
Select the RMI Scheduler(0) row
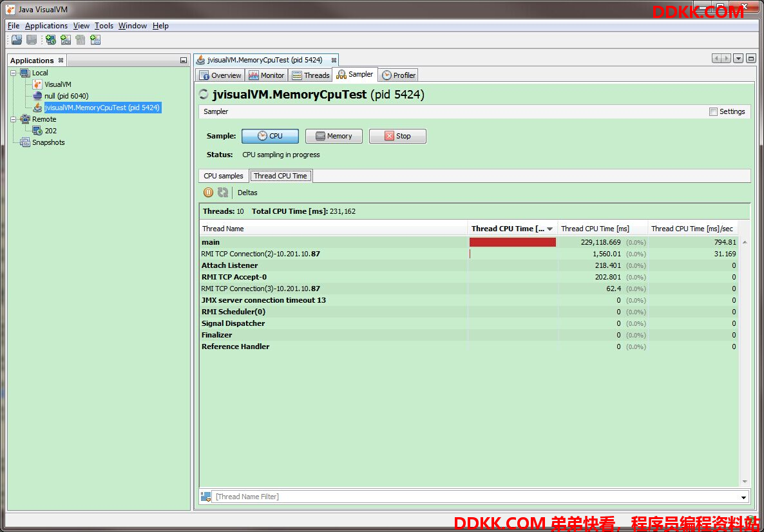(x=469, y=312)
